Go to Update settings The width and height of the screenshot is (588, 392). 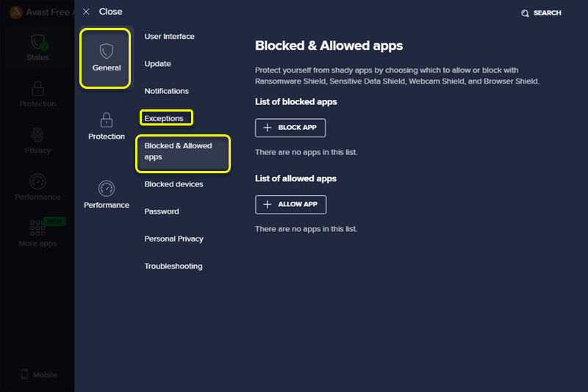tap(157, 64)
